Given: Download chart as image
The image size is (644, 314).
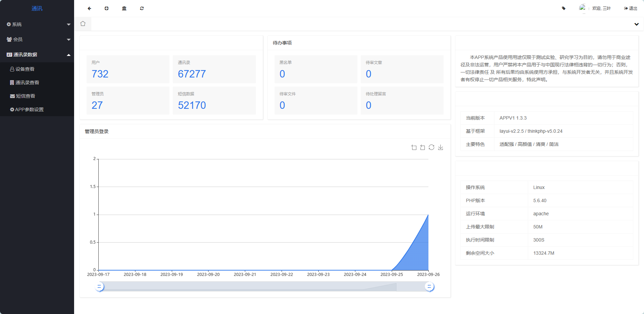Looking at the screenshot, I should 441,148.
